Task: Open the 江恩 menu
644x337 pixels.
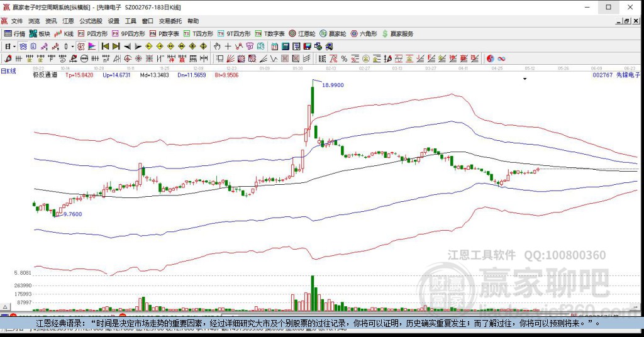Action: coord(68,21)
